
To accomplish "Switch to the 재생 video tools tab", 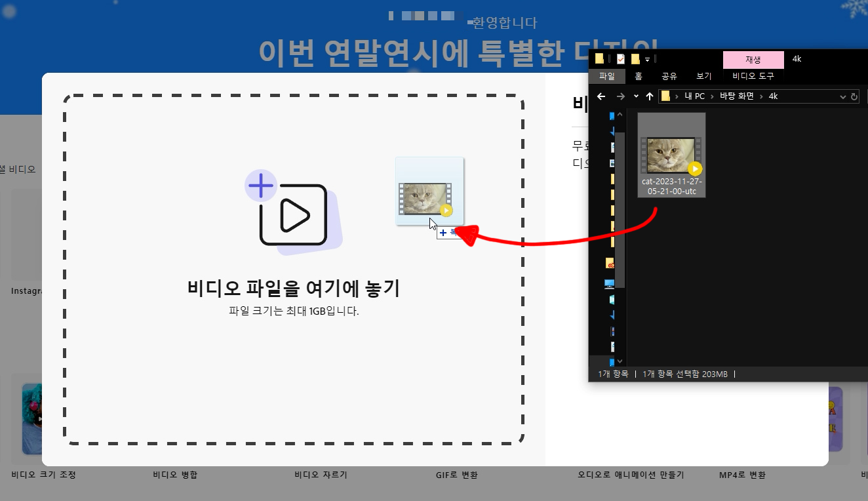I will pos(753,58).
